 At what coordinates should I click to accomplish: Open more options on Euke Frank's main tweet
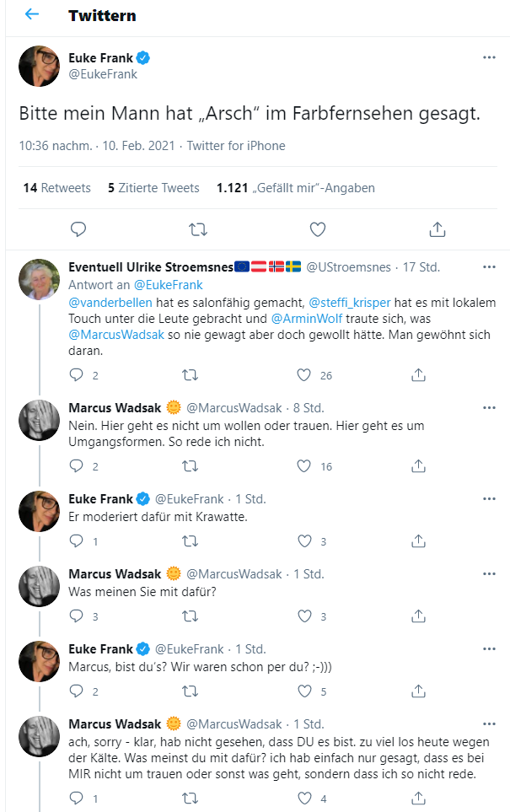click(489, 57)
